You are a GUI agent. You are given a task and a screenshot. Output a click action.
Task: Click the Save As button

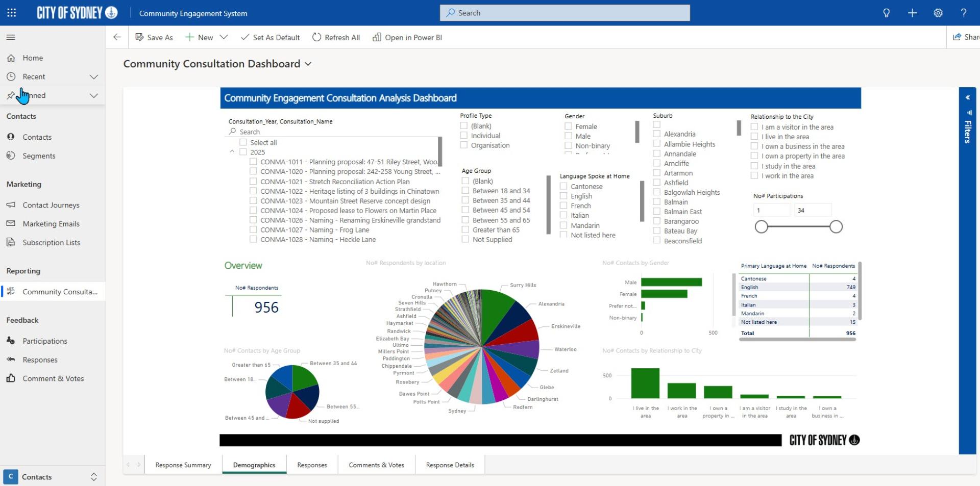pos(154,37)
